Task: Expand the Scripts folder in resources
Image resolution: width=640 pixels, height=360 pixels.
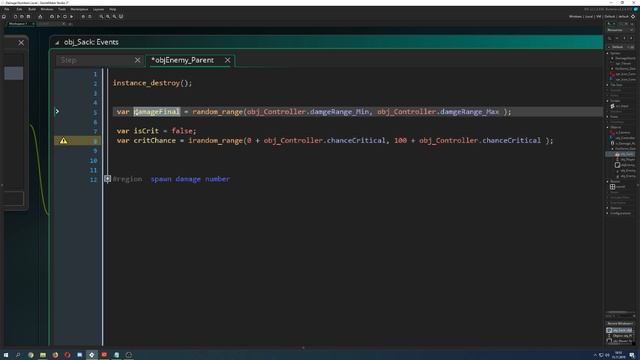Action: tap(607, 101)
